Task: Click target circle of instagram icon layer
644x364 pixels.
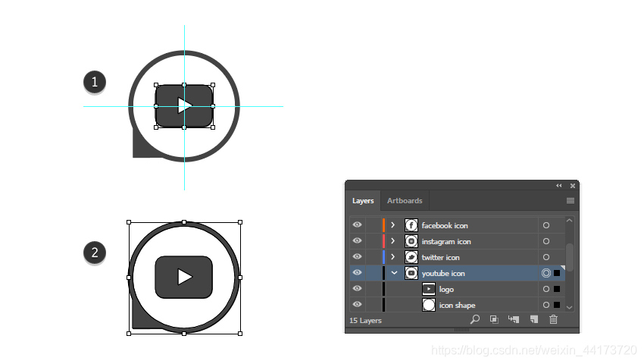Action: coord(546,241)
